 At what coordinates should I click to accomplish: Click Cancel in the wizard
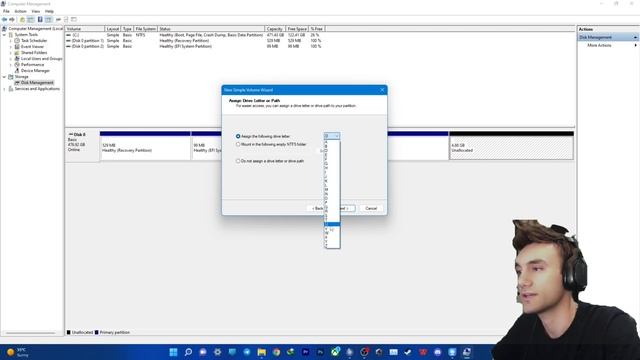pyautogui.click(x=371, y=209)
